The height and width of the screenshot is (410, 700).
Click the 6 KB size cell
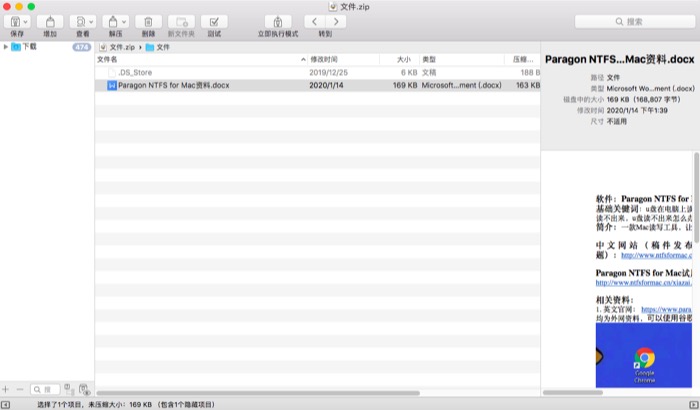[409, 72]
